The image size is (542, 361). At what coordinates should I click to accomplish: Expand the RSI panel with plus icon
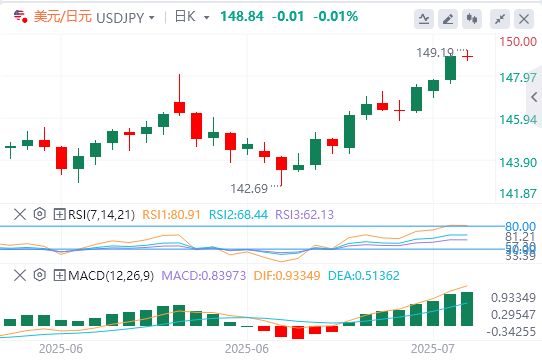click(59, 214)
